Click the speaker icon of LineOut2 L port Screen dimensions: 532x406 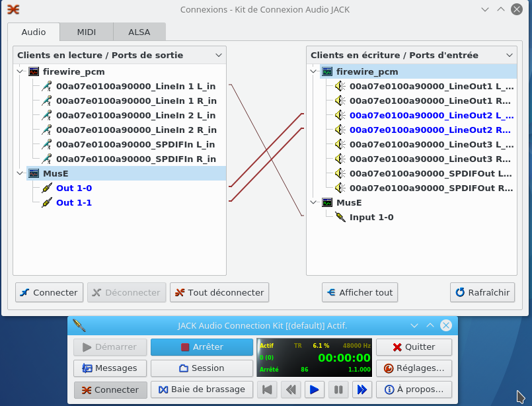point(340,116)
